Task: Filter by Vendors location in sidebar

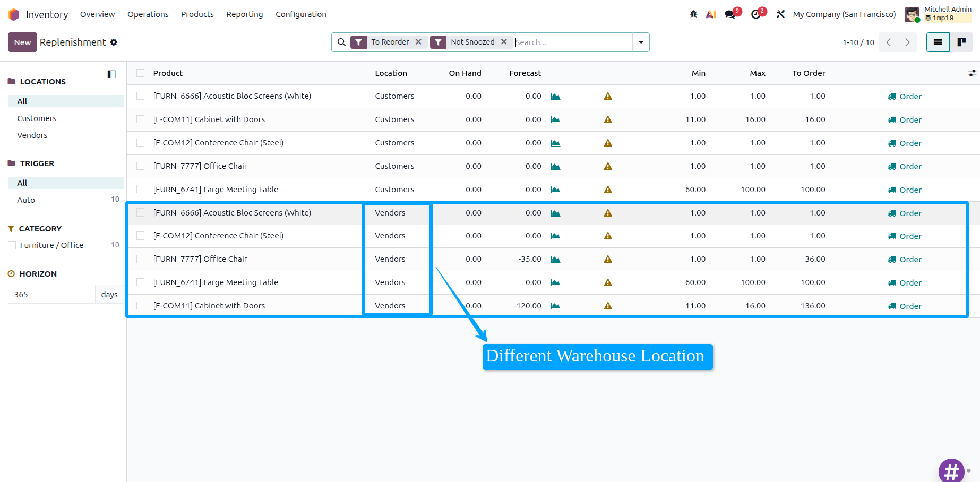Action: coord(32,135)
